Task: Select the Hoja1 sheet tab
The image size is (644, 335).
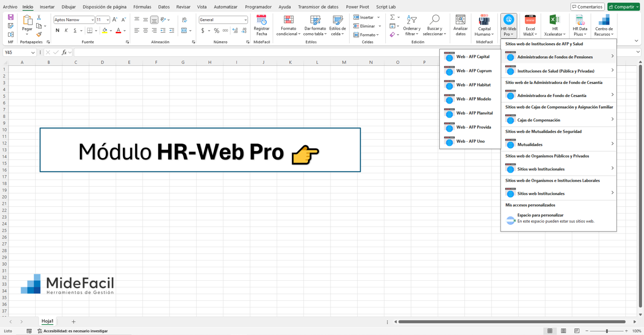Action: coord(47,321)
